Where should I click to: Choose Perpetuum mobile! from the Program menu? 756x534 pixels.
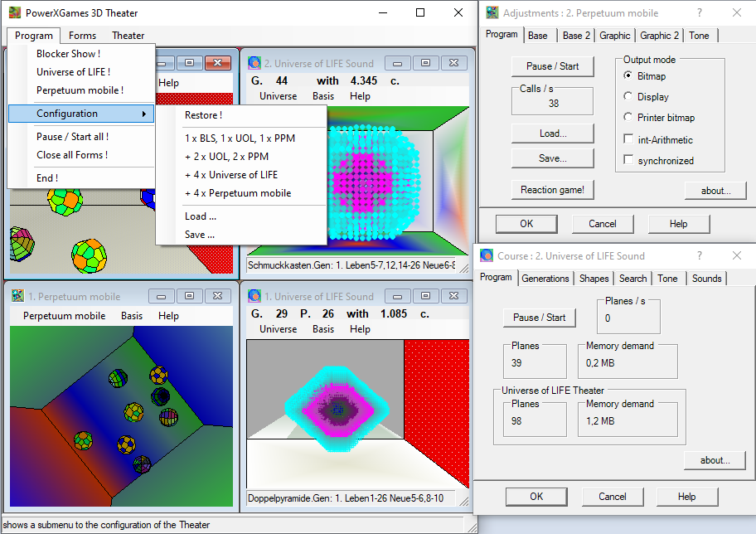(x=81, y=90)
